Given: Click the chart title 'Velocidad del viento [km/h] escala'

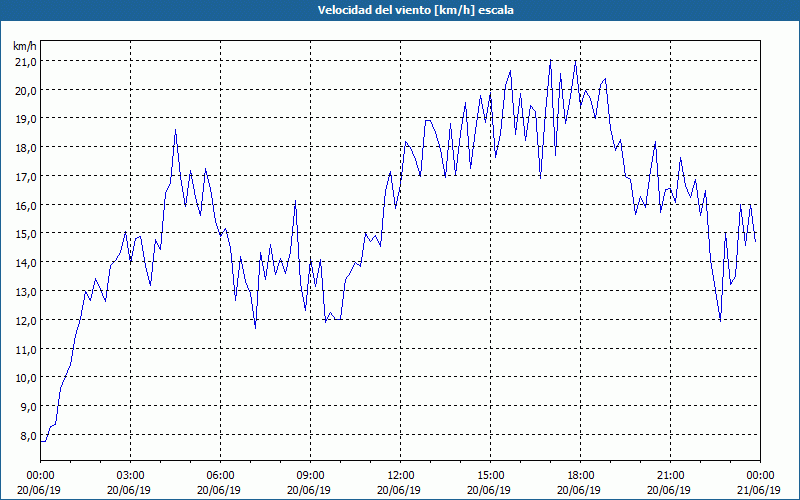Looking at the screenshot, I should click(415, 10).
